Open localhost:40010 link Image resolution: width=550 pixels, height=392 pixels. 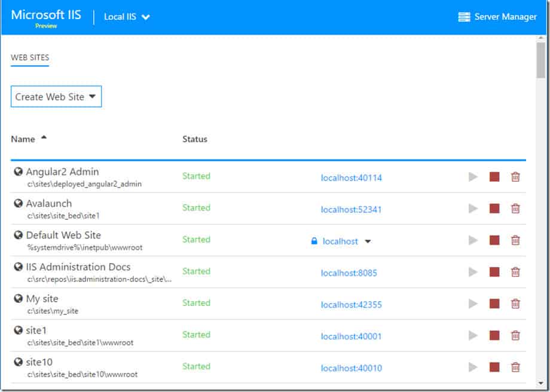[x=351, y=368]
